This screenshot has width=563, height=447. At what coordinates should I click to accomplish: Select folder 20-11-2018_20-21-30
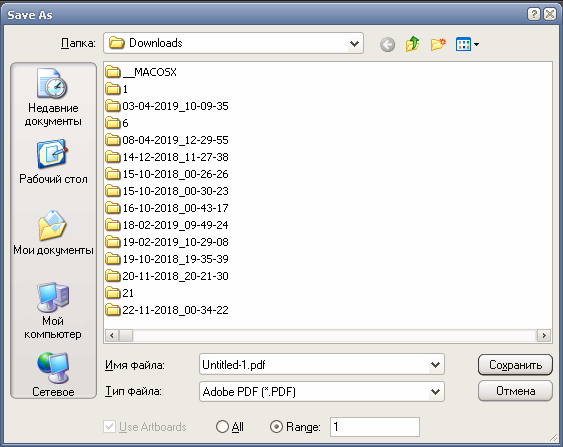pos(167,276)
